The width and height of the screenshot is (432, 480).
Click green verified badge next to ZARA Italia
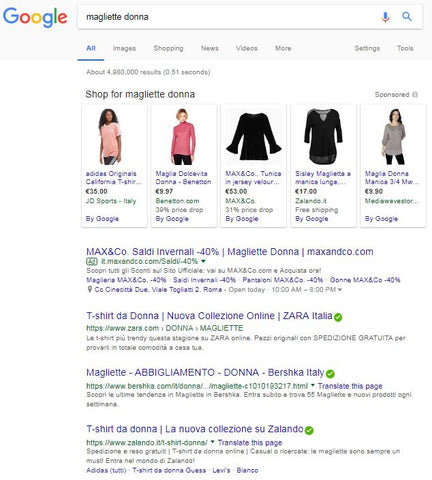pyautogui.click(x=338, y=317)
